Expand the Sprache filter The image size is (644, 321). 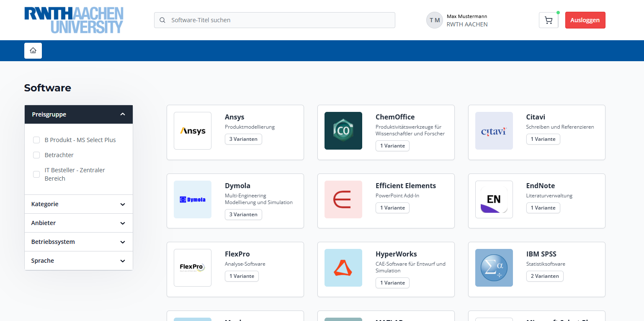[x=79, y=261]
